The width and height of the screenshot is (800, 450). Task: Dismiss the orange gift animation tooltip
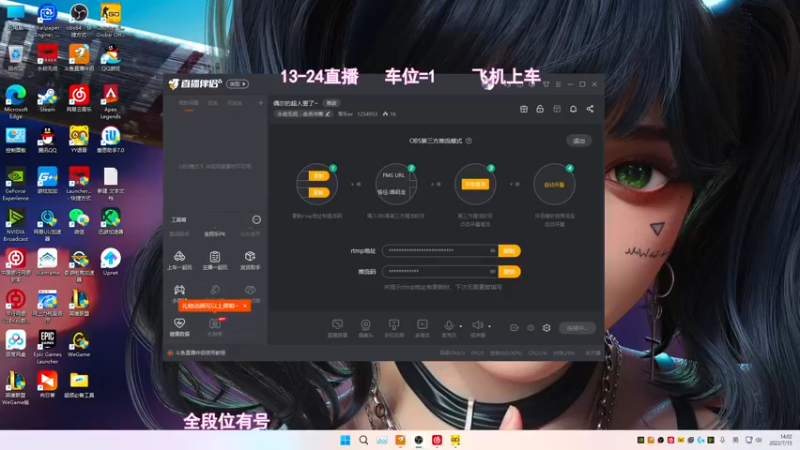tap(245, 306)
